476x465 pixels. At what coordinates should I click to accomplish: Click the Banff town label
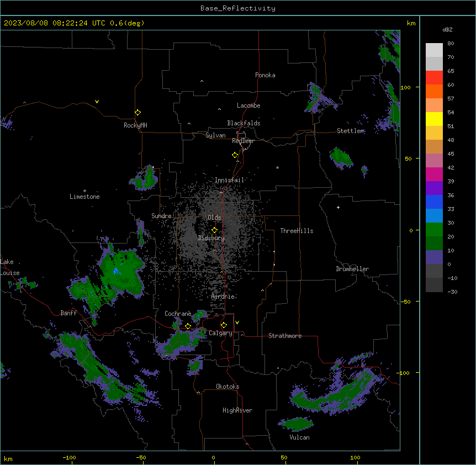pos(68,313)
